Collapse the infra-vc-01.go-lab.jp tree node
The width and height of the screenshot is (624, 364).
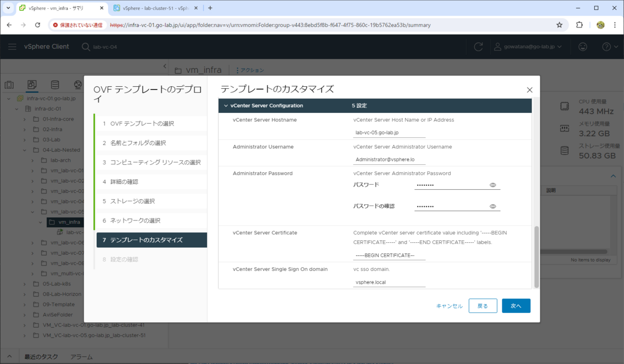pos(9,98)
